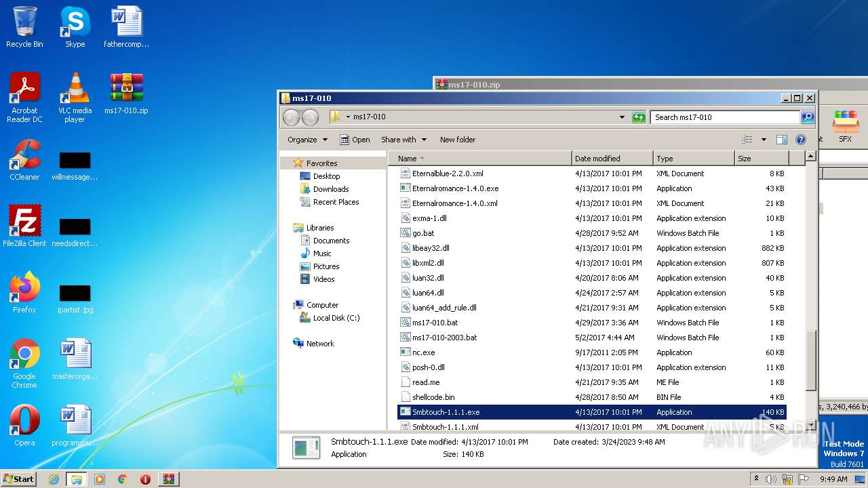
Task: Select Downloads in Favorites
Action: pyautogui.click(x=330, y=189)
